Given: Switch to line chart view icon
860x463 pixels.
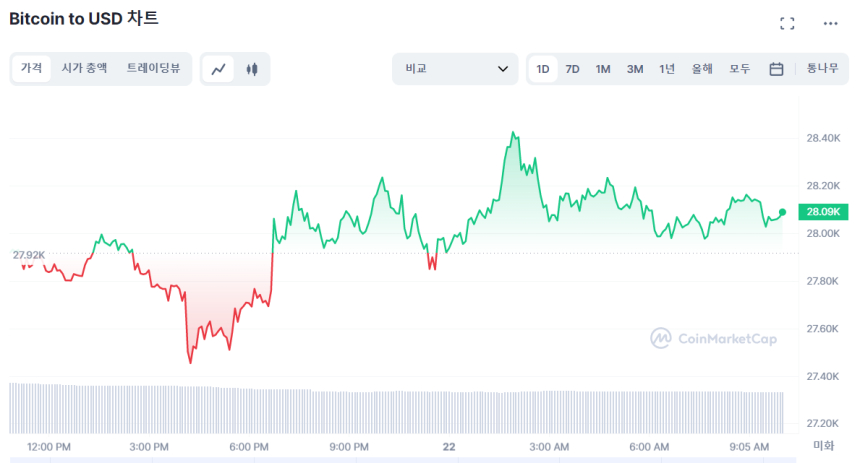Looking at the screenshot, I should [x=219, y=69].
